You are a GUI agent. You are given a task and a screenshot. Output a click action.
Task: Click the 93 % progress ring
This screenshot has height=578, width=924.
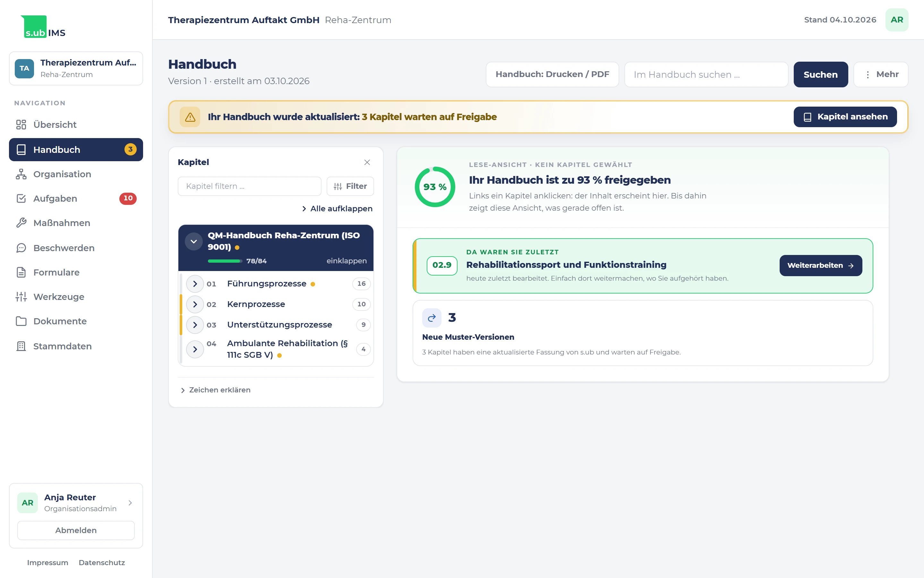pyautogui.click(x=435, y=187)
